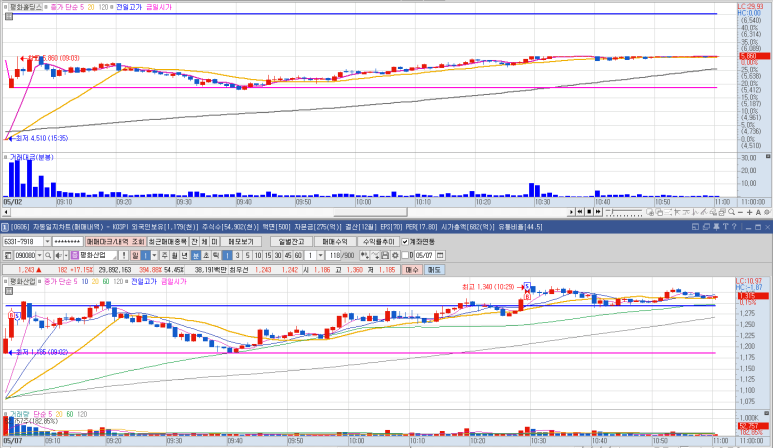Stop the chart replay
The width and height of the screenshot is (773, 448).
tap(589, 212)
